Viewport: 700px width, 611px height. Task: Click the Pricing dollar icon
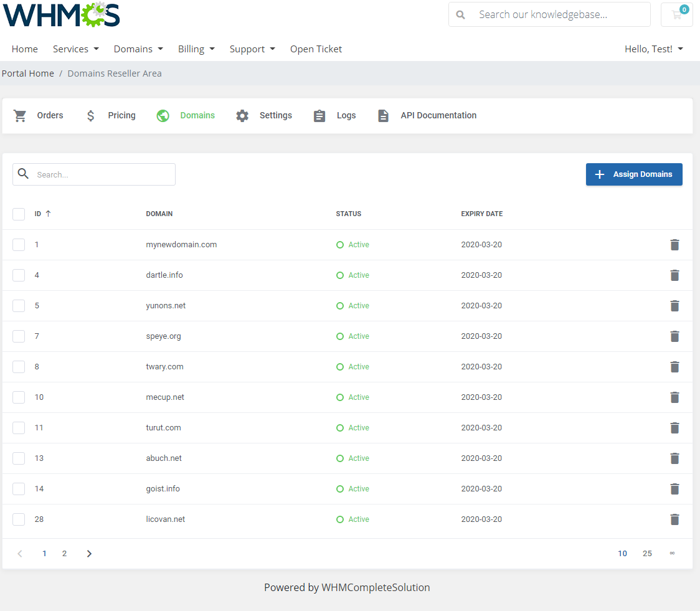click(91, 116)
